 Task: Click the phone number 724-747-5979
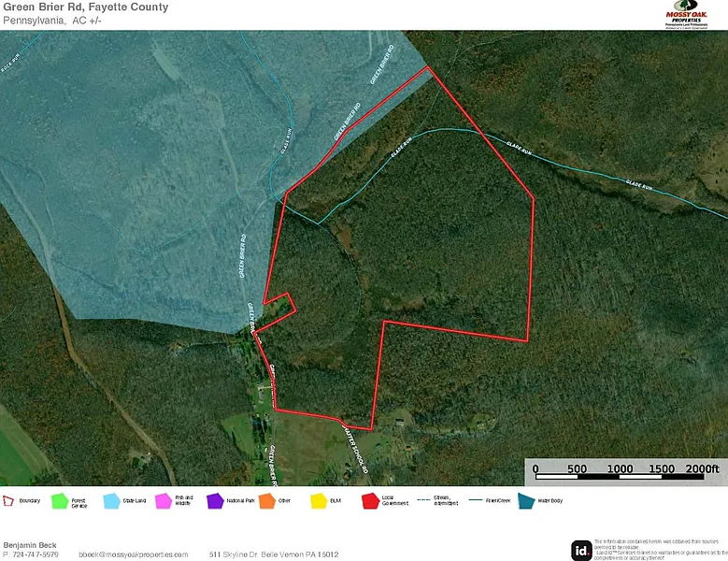[34, 554]
